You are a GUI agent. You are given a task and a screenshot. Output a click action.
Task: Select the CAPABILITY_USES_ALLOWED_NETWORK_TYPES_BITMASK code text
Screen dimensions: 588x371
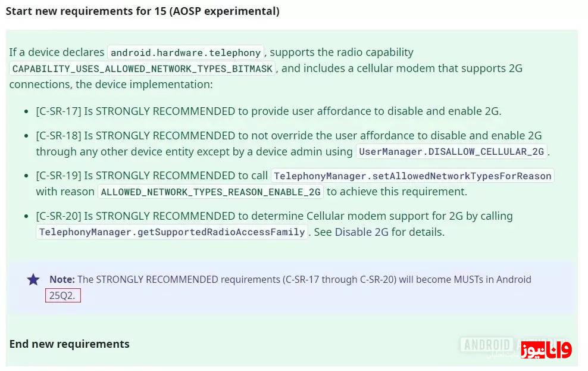pyautogui.click(x=142, y=68)
